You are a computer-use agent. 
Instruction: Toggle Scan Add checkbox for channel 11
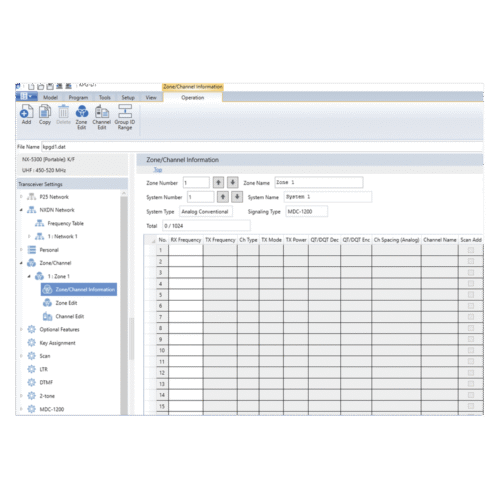[471, 361]
